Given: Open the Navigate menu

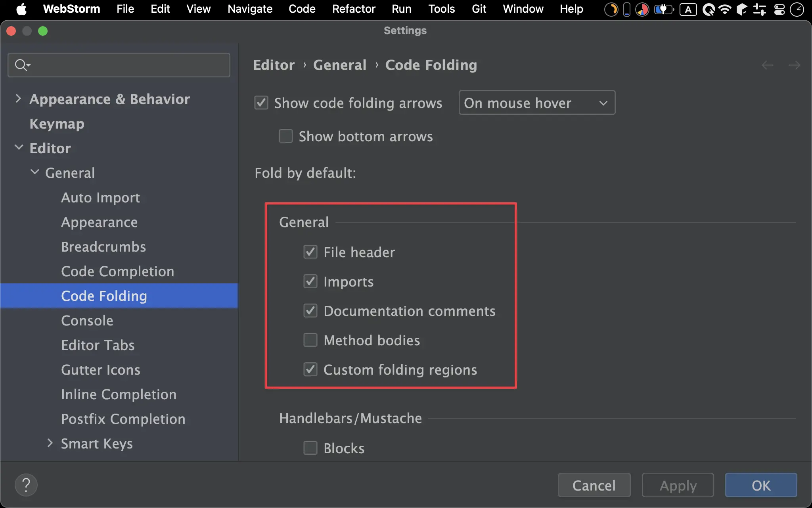Looking at the screenshot, I should (x=250, y=9).
